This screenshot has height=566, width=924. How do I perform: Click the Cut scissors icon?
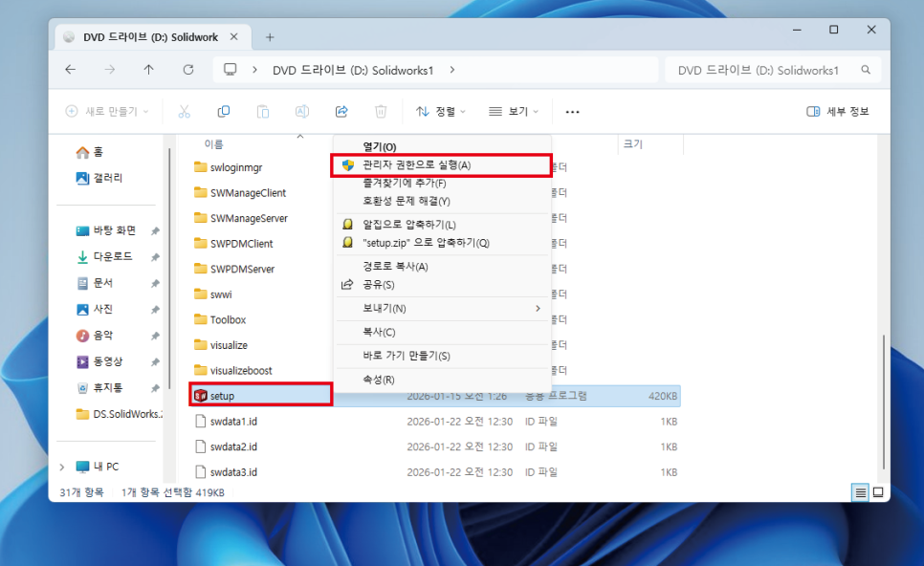tap(185, 111)
